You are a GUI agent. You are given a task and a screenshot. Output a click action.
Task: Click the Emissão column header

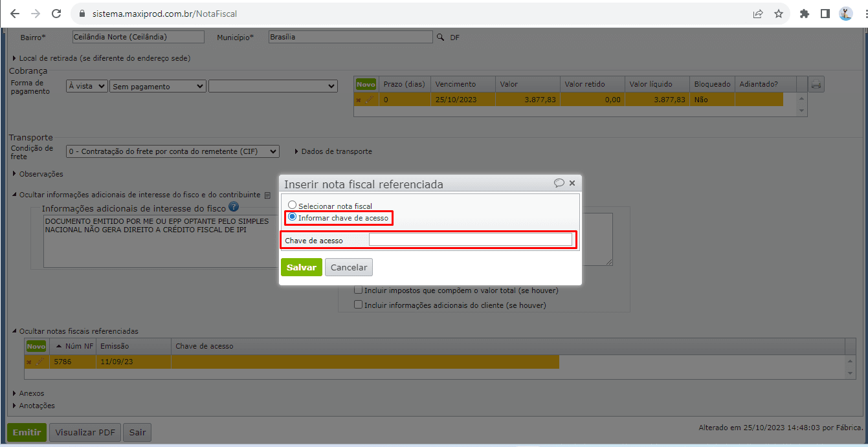coord(133,346)
